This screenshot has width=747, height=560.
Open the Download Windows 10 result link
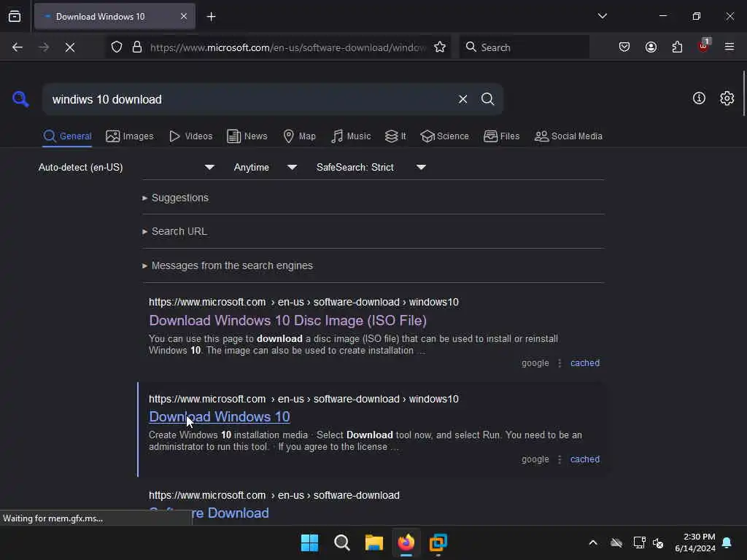click(220, 416)
